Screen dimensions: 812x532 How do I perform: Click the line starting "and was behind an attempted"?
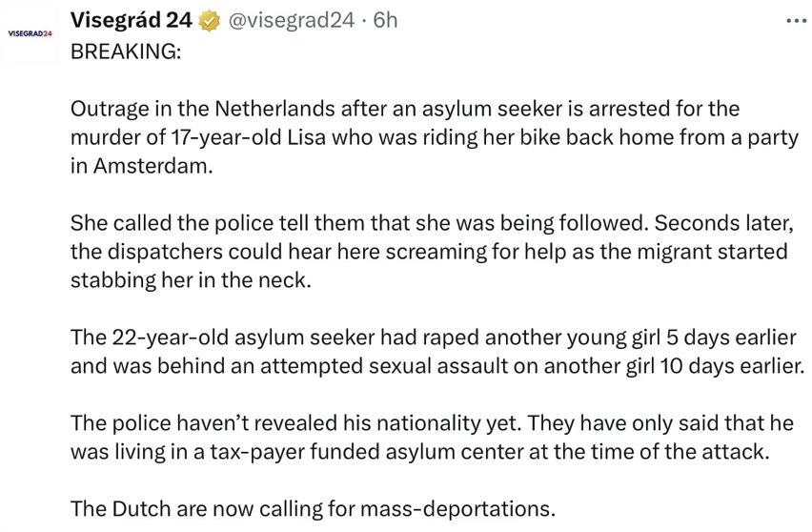(x=437, y=366)
